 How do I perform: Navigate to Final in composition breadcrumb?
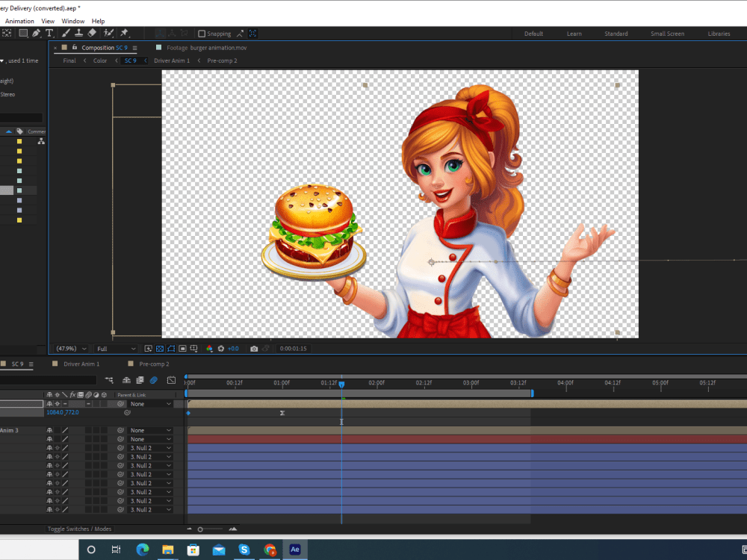69,60
